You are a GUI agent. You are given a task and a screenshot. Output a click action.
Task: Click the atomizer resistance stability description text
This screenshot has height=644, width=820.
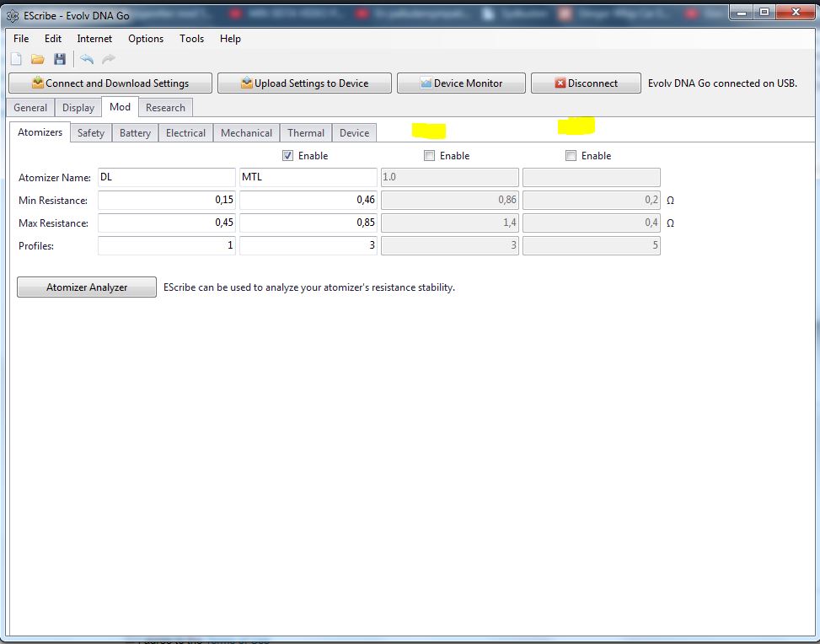(x=309, y=287)
